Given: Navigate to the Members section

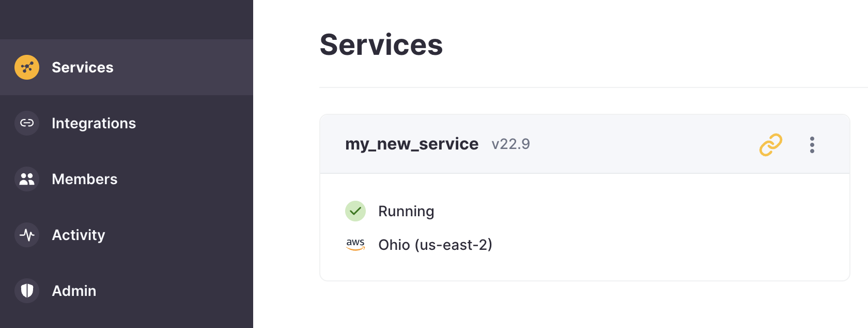Looking at the screenshot, I should click(85, 179).
